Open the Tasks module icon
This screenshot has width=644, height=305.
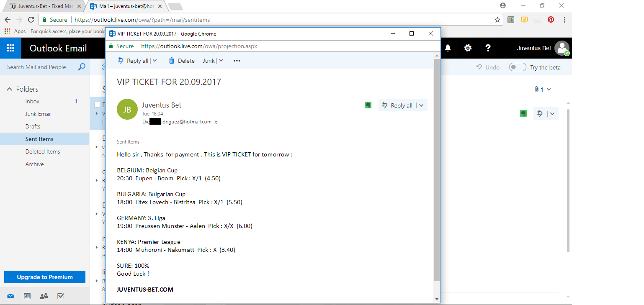[60, 296]
